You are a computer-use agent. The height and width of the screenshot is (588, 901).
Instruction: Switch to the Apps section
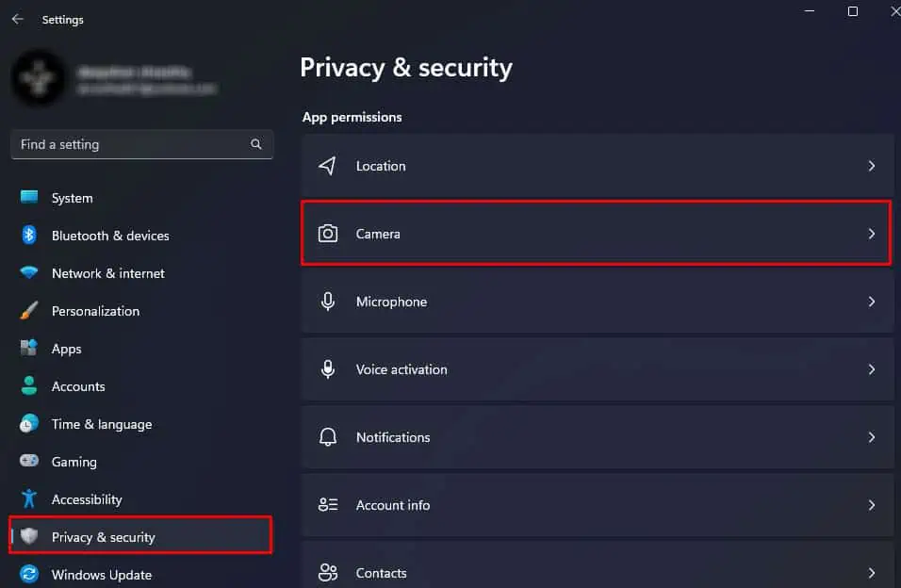(66, 349)
